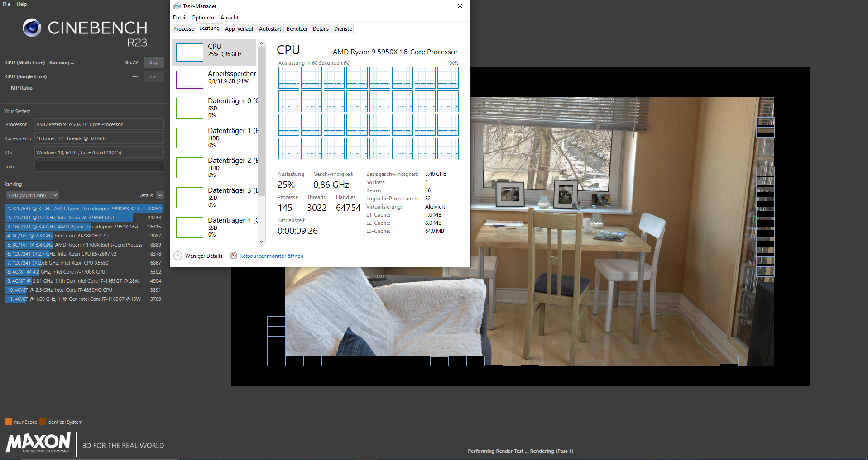Select ranking row Ryzen Threadripper 2990WX

(84, 209)
